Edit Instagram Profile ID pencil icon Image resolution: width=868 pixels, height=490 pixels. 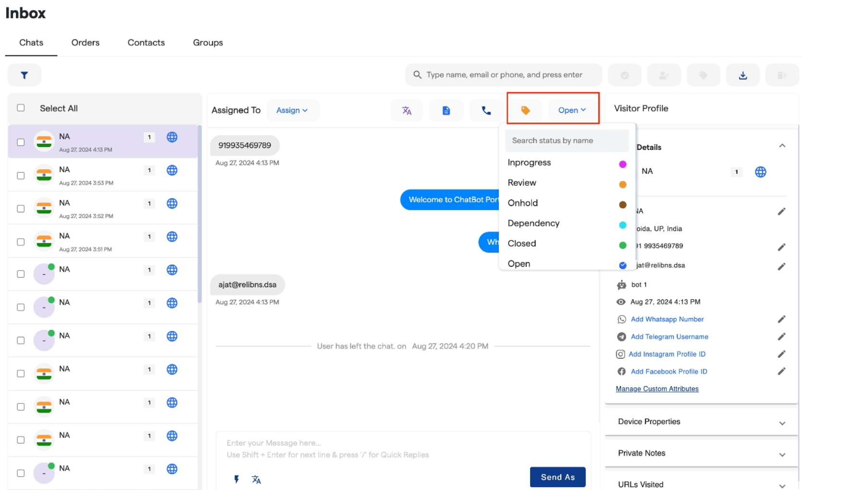point(781,354)
